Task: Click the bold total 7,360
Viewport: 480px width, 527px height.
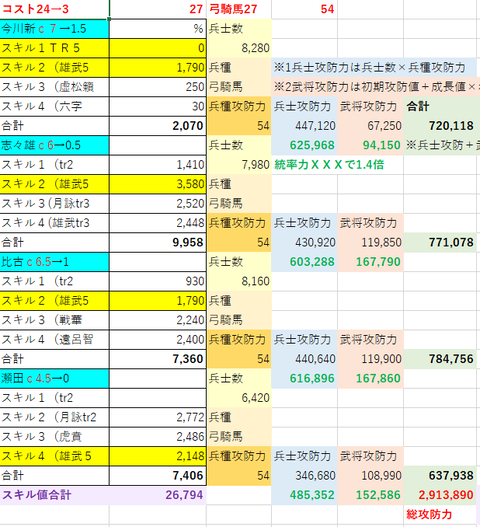Action: (158, 359)
